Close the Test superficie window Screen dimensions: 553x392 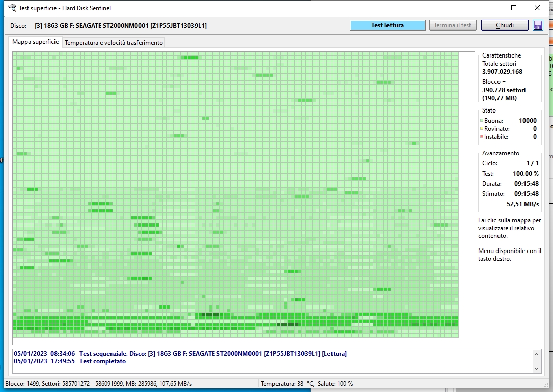point(537,8)
